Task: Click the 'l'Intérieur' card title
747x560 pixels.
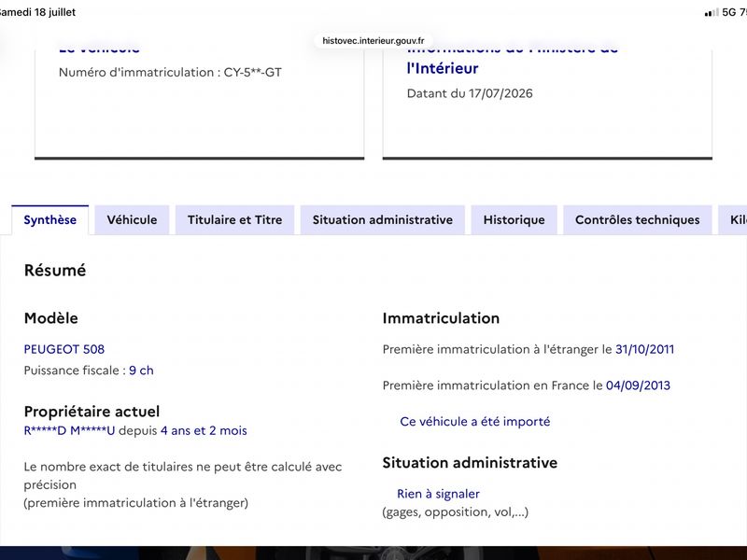Action: [x=443, y=68]
